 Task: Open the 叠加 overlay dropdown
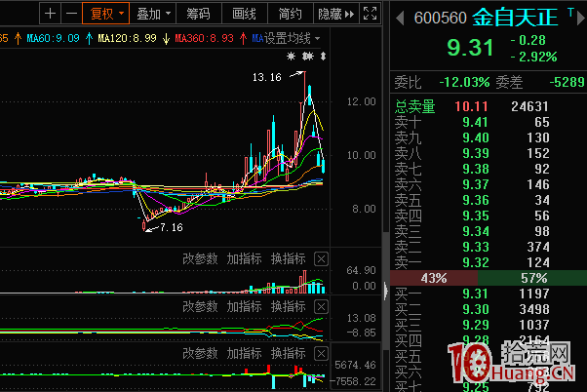point(153,14)
